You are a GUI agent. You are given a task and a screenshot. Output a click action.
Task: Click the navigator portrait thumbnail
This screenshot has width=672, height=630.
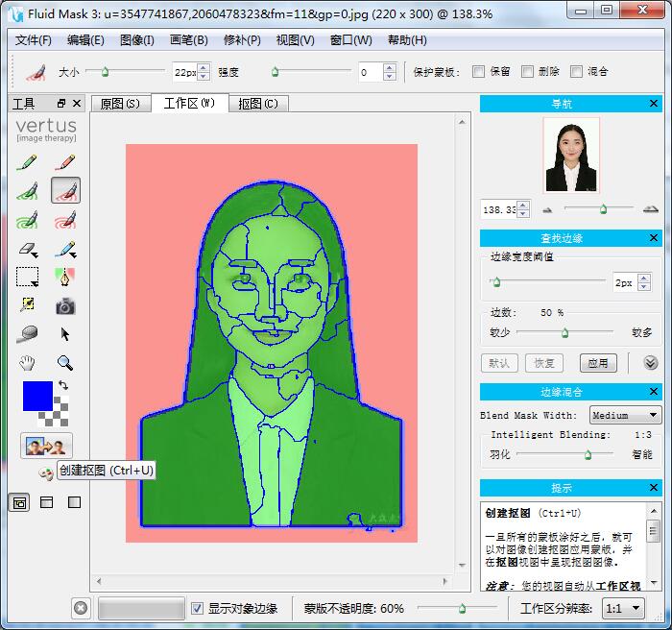571,156
